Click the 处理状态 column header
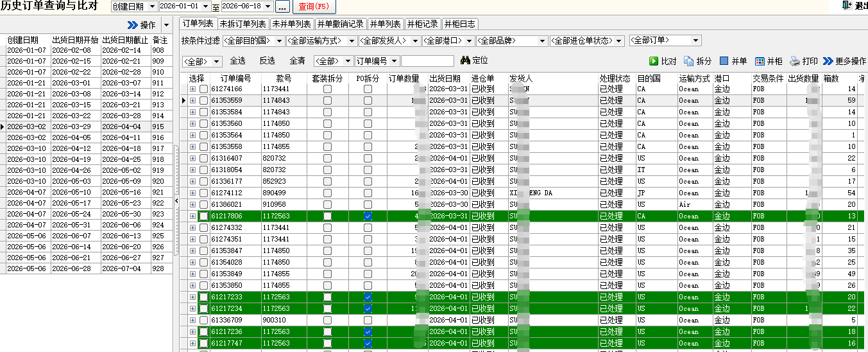Screen dimensions: 868x352 (617, 78)
